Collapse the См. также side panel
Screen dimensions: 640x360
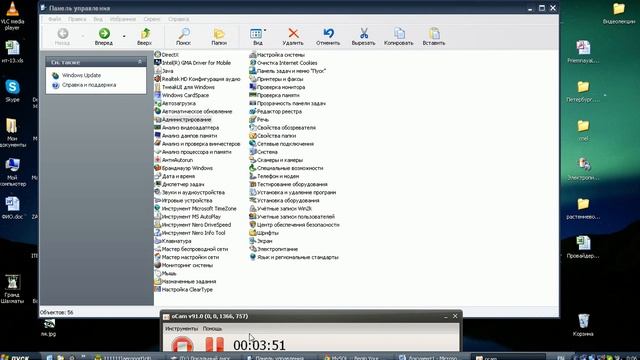140,62
